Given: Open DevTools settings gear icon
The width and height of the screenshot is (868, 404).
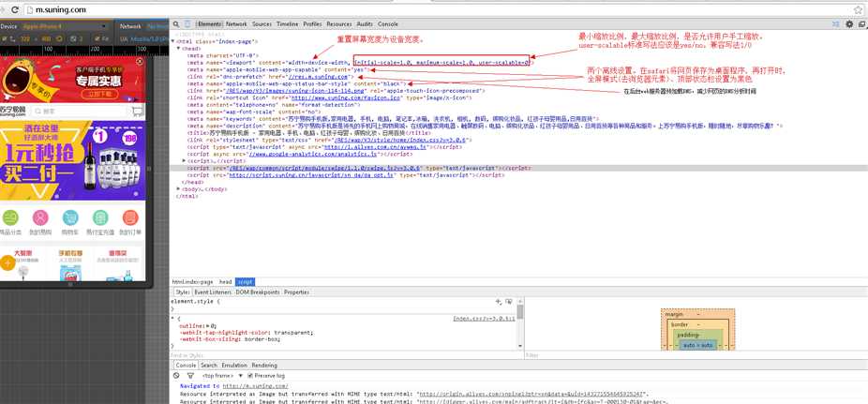Looking at the screenshot, I should coord(850,24).
